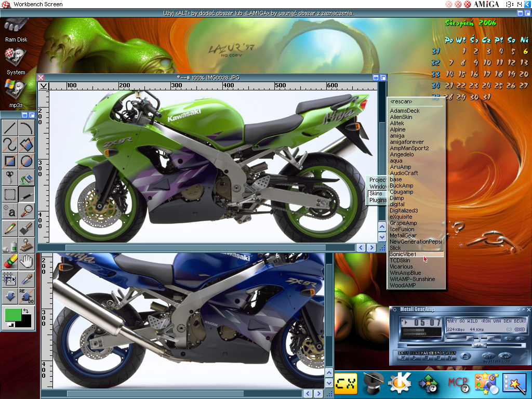
Task: Toggle the PL playlist button in player
Action: pyautogui.click(x=521, y=339)
